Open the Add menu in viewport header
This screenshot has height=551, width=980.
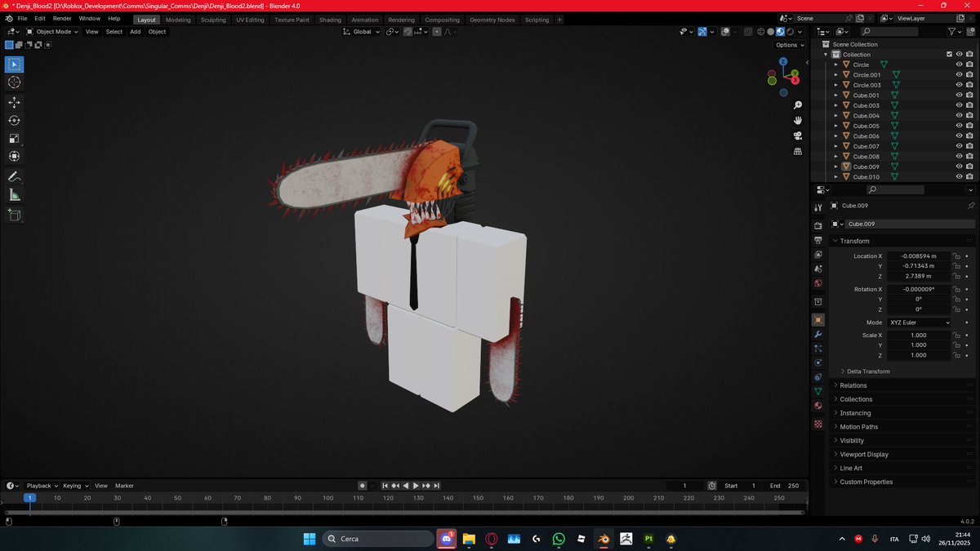[136, 32]
